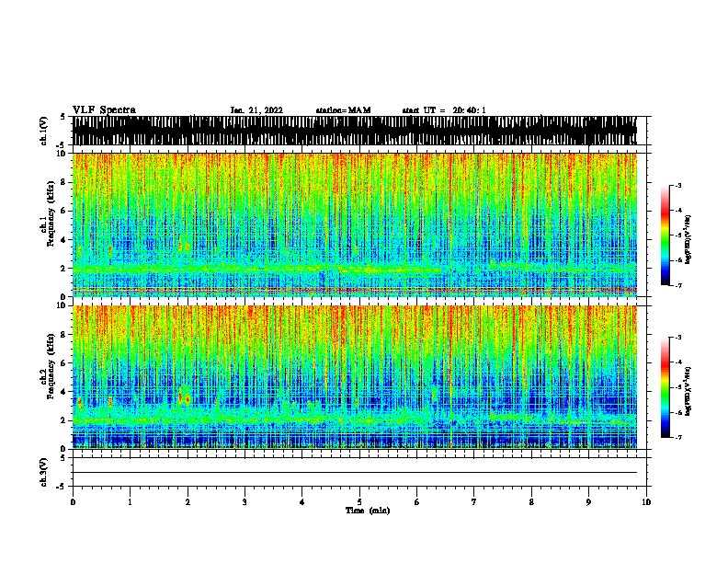This screenshot has width=728, height=563.
Task: Click the '5' tick on ch.1(V) axis
Action: [63, 117]
